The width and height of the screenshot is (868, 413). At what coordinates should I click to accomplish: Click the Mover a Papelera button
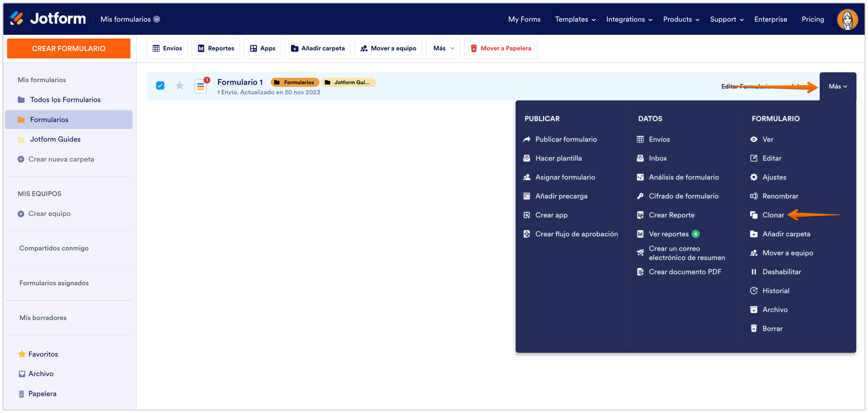coord(500,48)
